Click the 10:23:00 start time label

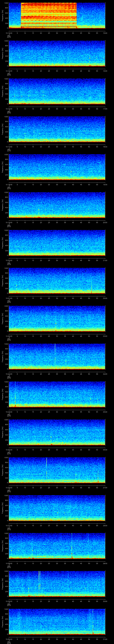(x=9, y=374)
